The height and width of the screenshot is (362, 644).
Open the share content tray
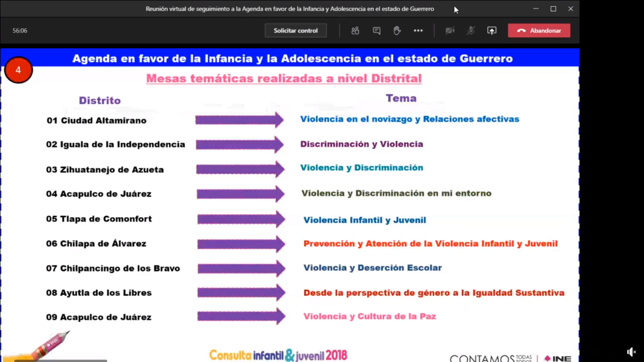pyautogui.click(x=492, y=31)
